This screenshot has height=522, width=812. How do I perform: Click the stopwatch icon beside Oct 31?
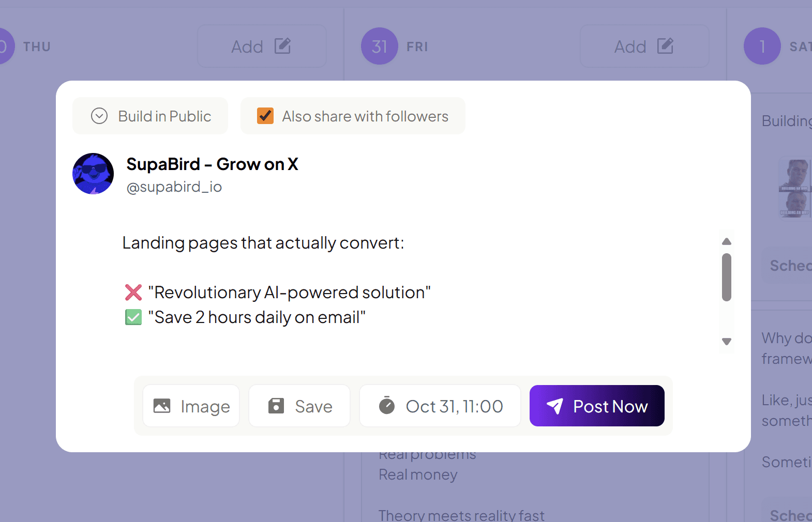(387, 406)
